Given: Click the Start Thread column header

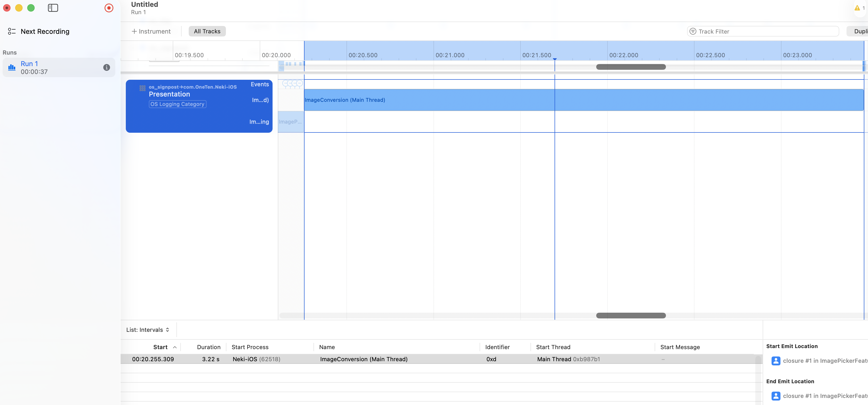Looking at the screenshot, I should (553, 347).
